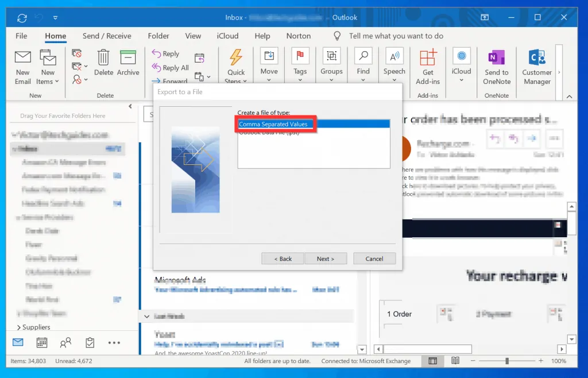Viewport: 588px width, 378px height.
Task: Click the reading pane scroll up arrow
Action: click(x=571, y=207)
